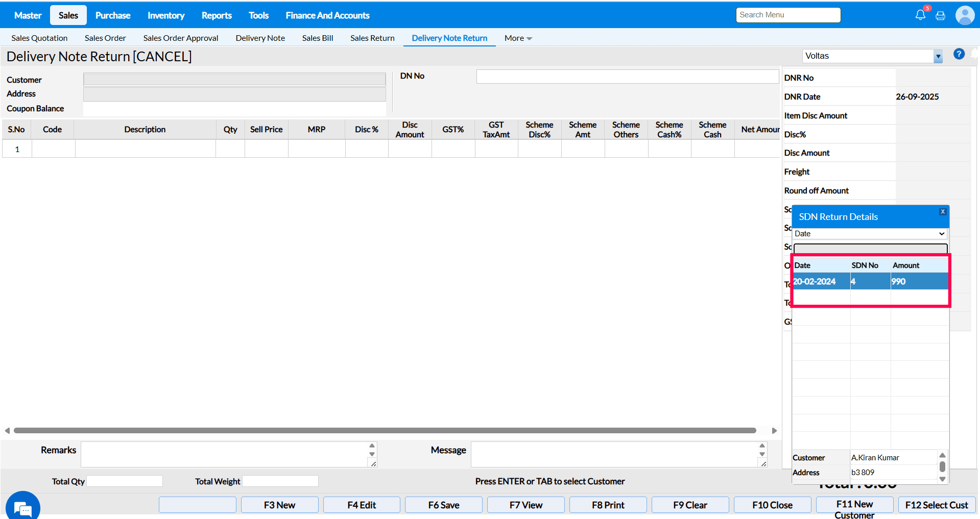Close the SDN Return Details popup

943,212
